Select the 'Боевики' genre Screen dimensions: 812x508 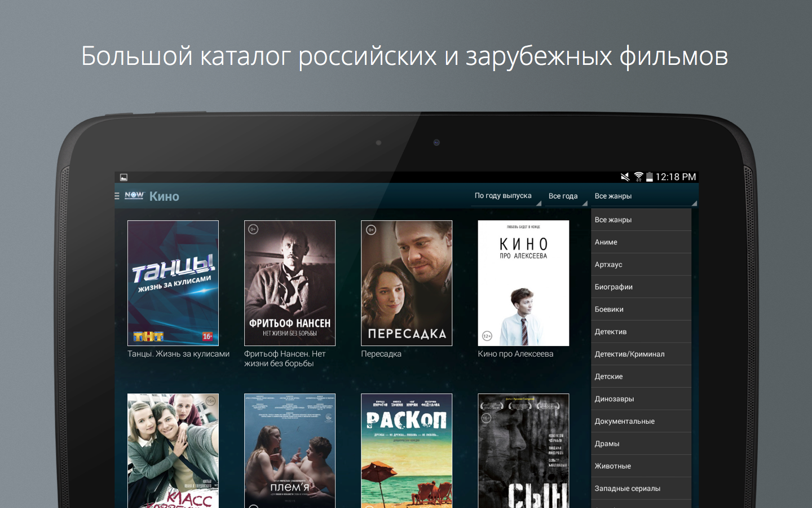[641, 309]
